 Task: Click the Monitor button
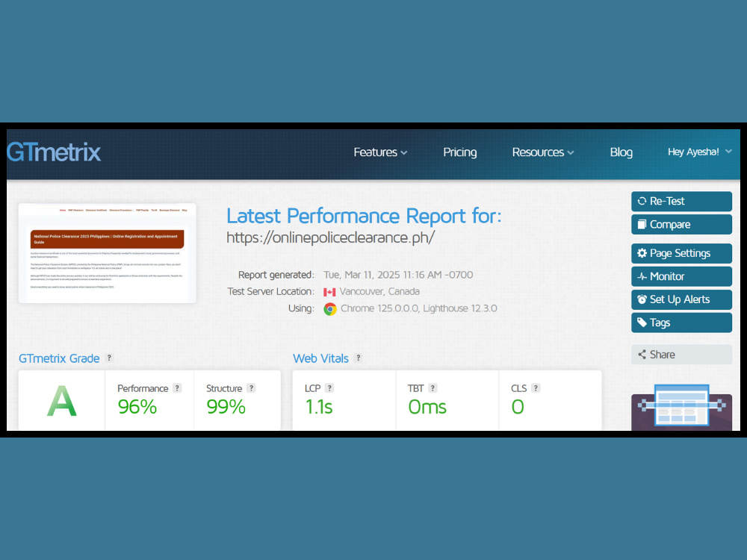pyautogui.click(x=681, y=276)
